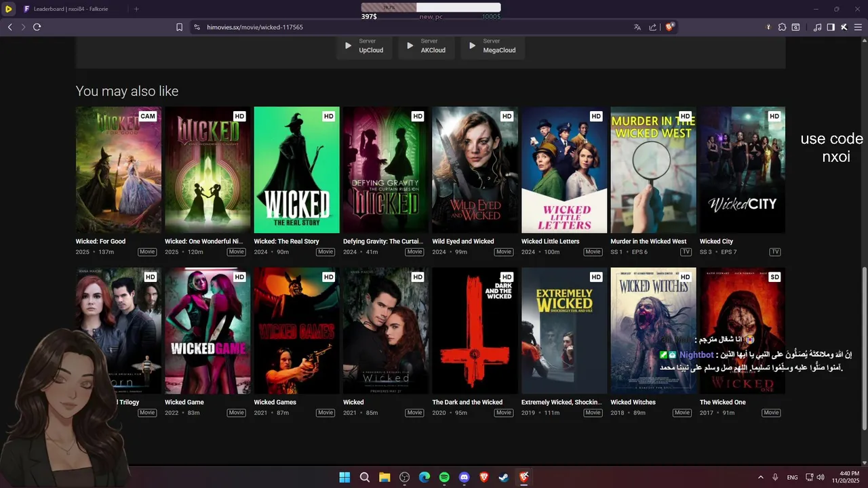Open Steam from the taskbar
The height and width of the screenshot is (488, 868).
click(x=504, y=477)
